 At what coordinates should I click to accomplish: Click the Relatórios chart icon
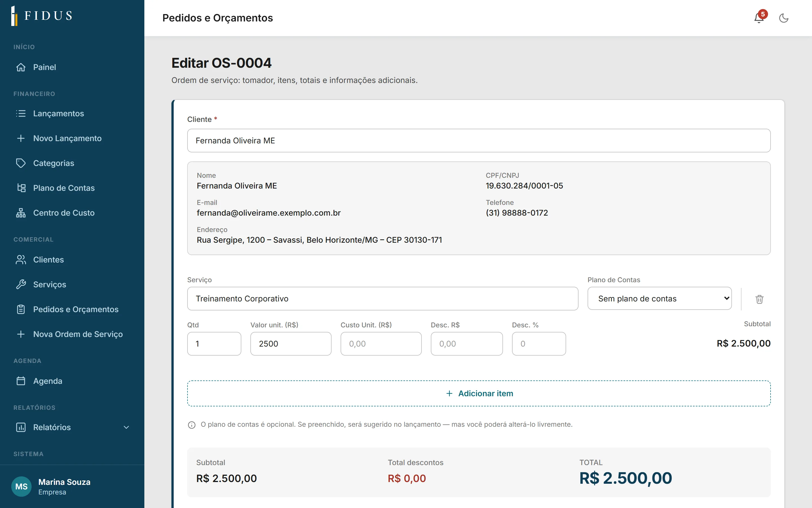21,427
